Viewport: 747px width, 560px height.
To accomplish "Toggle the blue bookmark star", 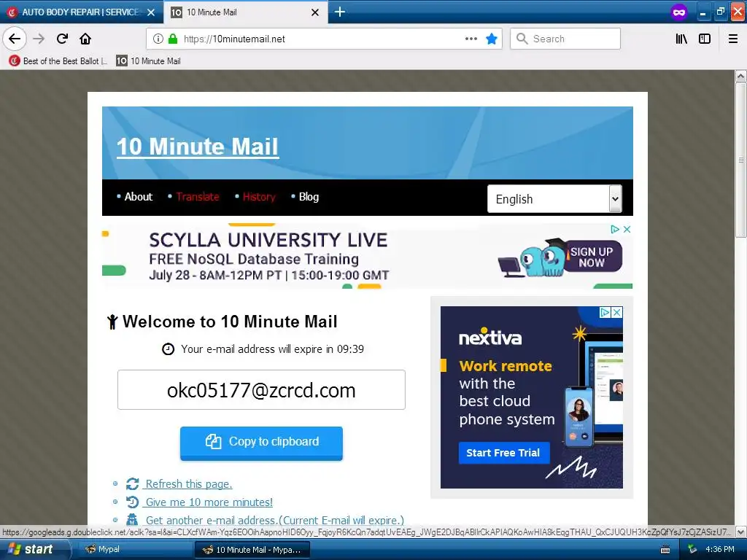I will tap(492, 39).
